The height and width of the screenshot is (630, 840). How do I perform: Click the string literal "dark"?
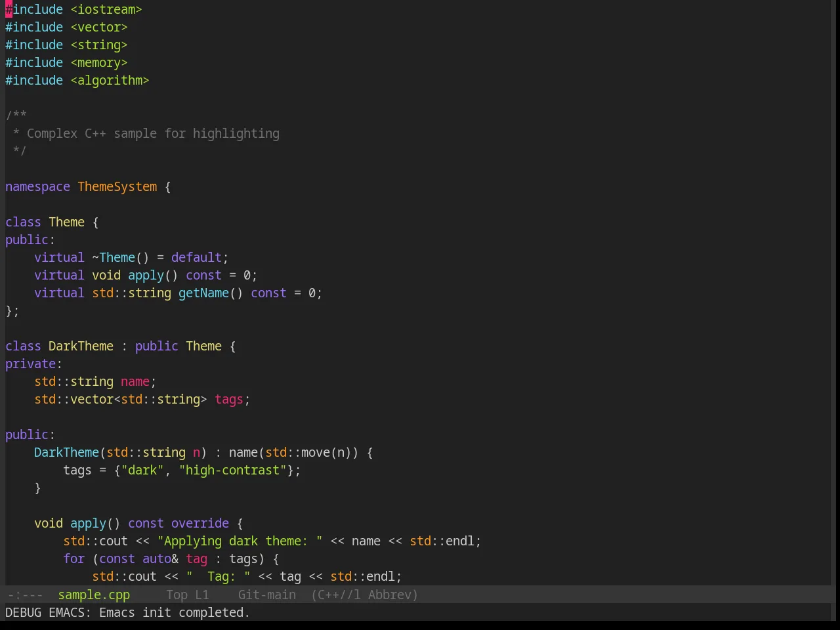(142, 470)
